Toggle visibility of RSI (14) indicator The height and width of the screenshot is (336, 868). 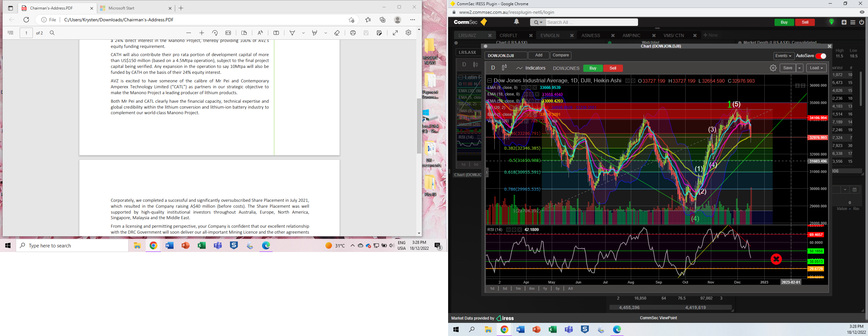point(508,230)
